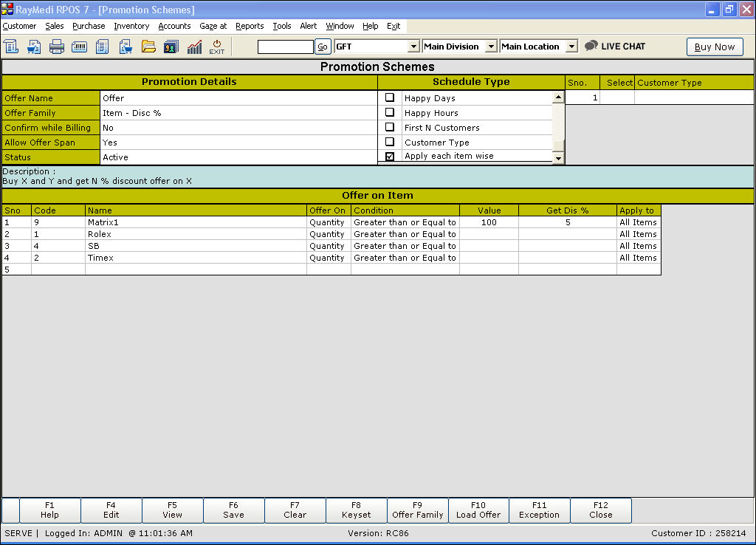Click the F5 View button
The image size is (756, 545).
[172, 510]
